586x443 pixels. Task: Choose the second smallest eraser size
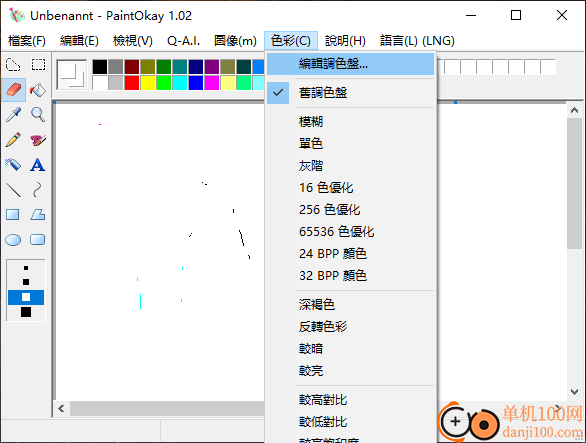26,282
